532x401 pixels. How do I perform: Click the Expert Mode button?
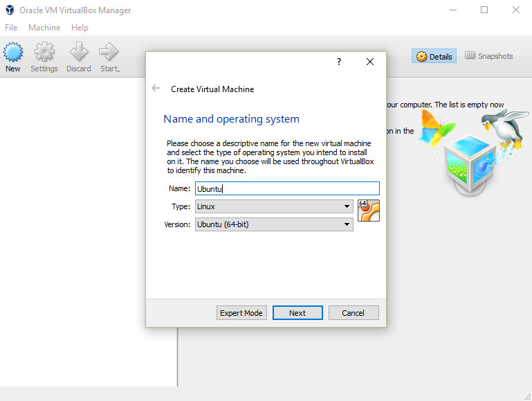(241, 313)
